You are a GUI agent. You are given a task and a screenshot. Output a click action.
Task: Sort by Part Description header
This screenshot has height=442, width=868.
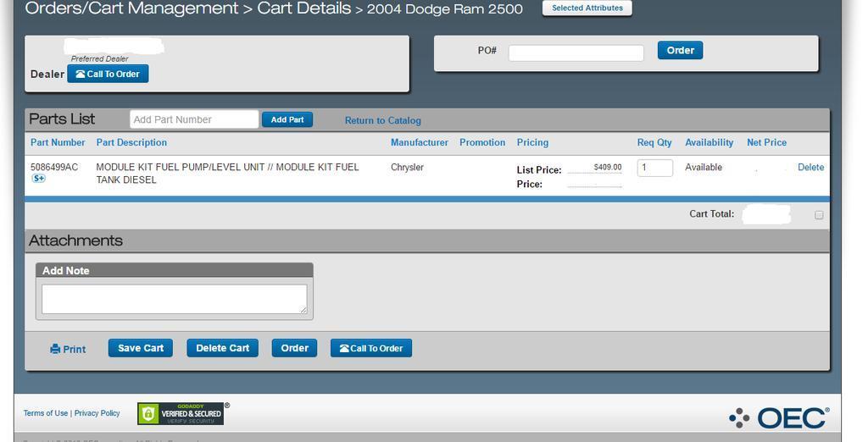click(131, 143)
